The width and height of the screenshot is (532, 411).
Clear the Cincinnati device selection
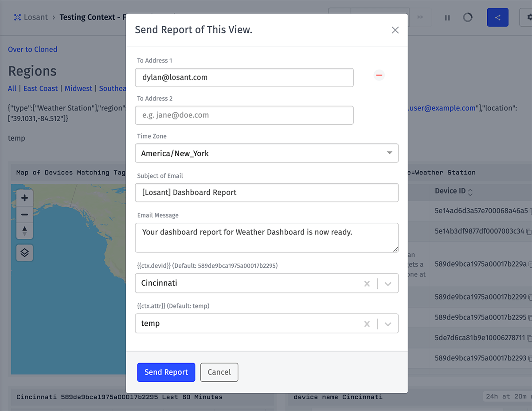(x=367, y=283)
